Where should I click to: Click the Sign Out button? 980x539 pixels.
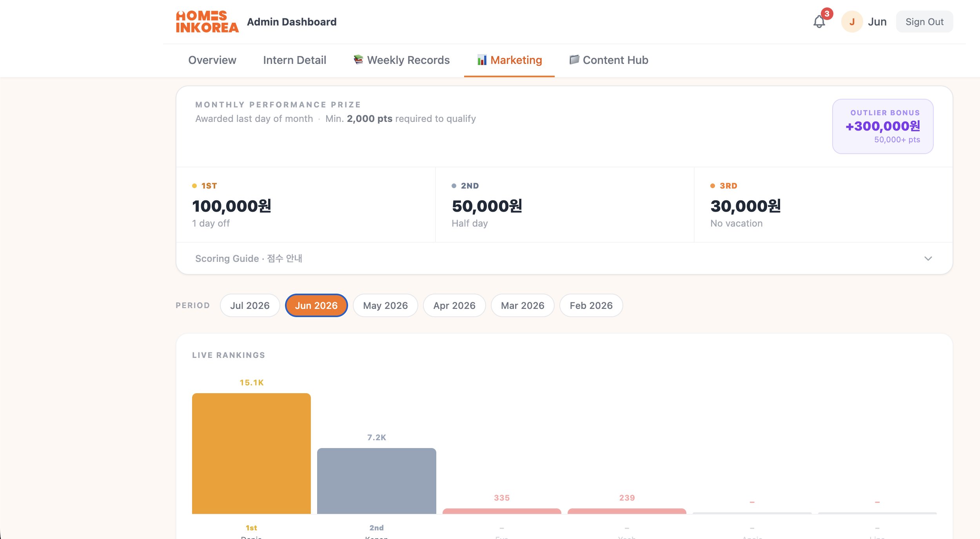click(924, 22)
